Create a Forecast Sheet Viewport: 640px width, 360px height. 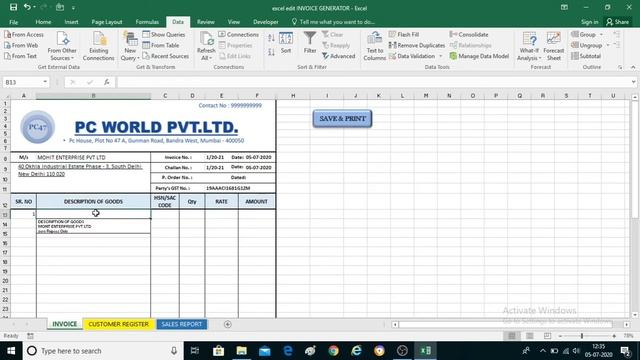tap(553, 46)
